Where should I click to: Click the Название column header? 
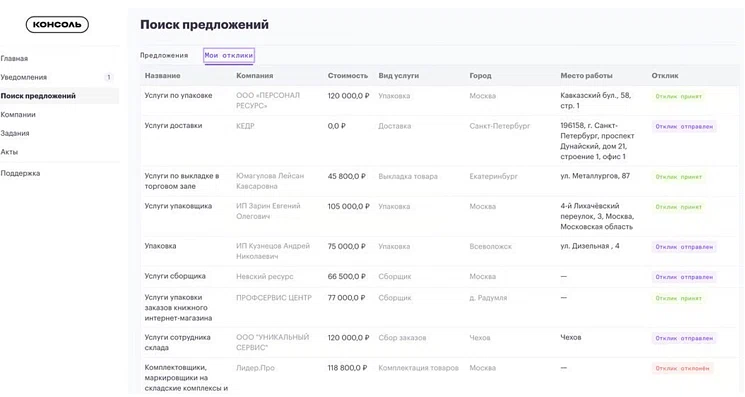(x=162, y=76)
